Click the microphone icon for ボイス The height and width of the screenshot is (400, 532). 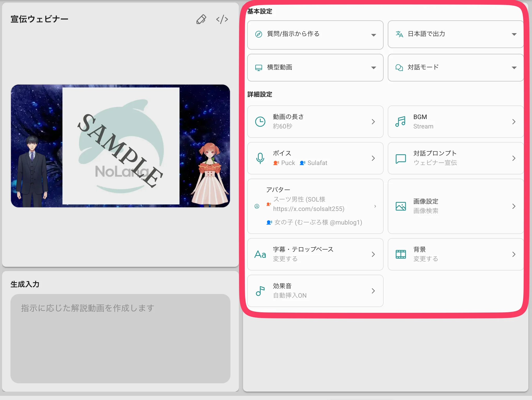tap(260, 158)
